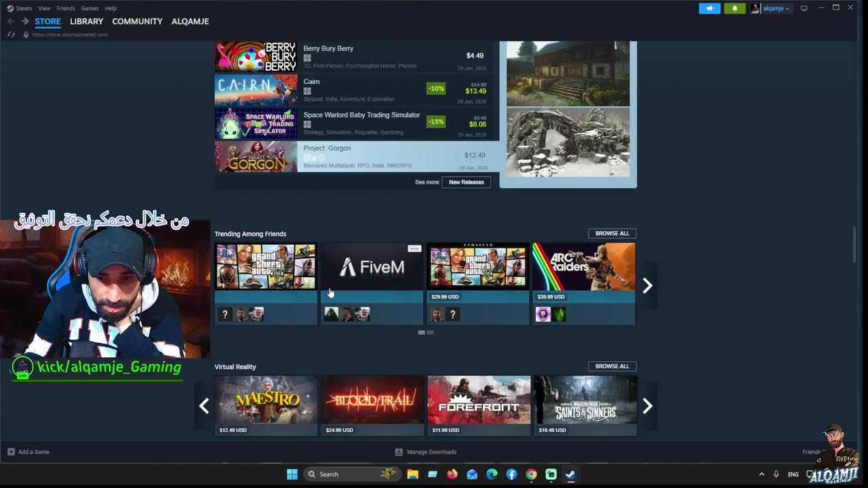Open the FiveM card options ellipsis
Viewport: 868px width, 488px height.
(x=414, y=249)
